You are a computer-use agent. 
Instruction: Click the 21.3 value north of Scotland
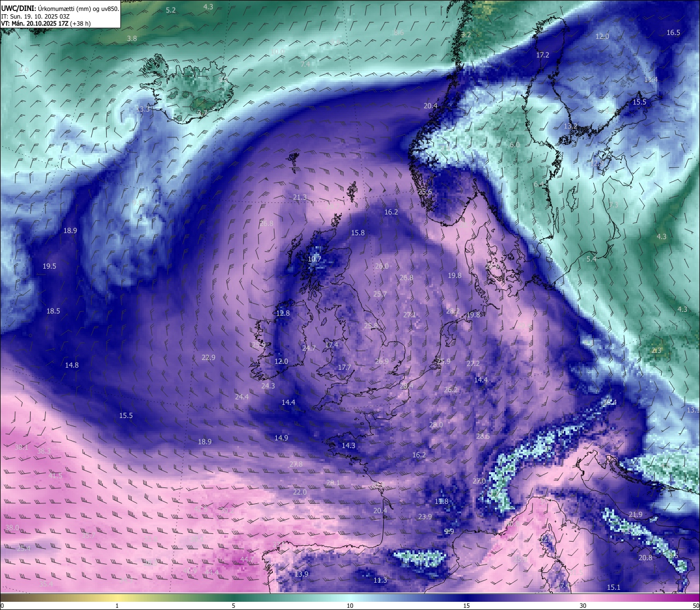299,197
